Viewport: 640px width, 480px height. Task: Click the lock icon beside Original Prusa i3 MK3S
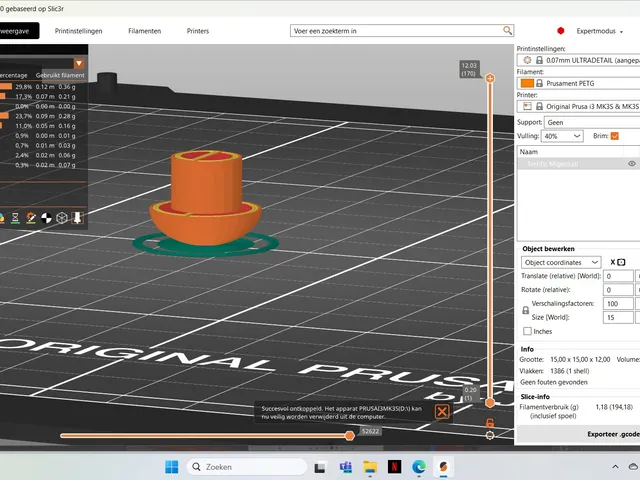(x=539, y=106)
